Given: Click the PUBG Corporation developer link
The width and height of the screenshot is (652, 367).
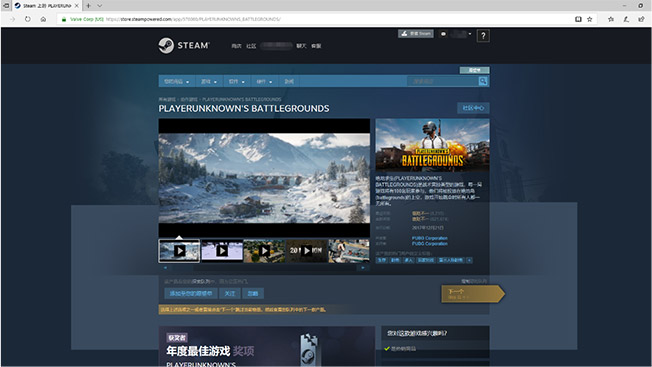Looking at the screenshot, I should pyautogui.click(x=430, y=238).
